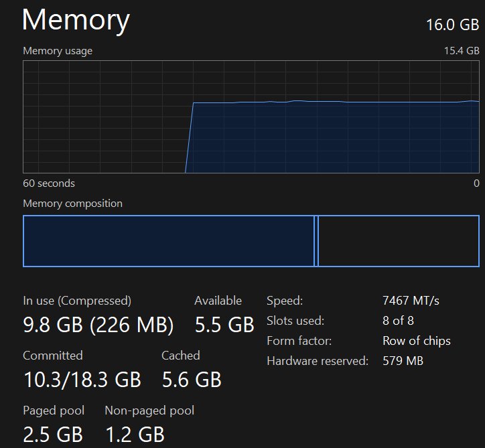Click the 60 seconds graph axis label
Viewport: 485px width, 448px height.
[49, 183]
